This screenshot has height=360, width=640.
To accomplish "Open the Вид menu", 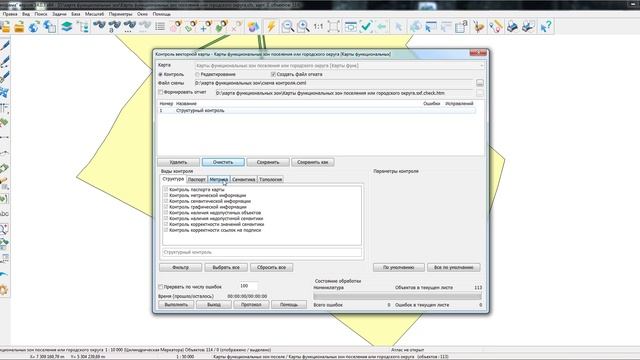I will 26,14.
